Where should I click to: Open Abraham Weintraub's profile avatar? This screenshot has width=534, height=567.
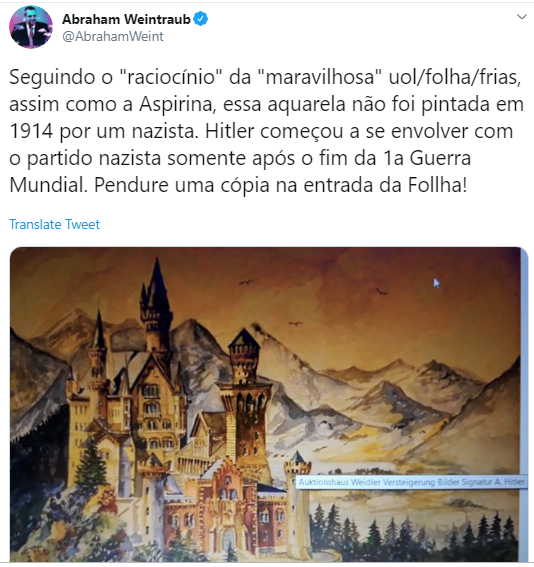pos(31,27)
